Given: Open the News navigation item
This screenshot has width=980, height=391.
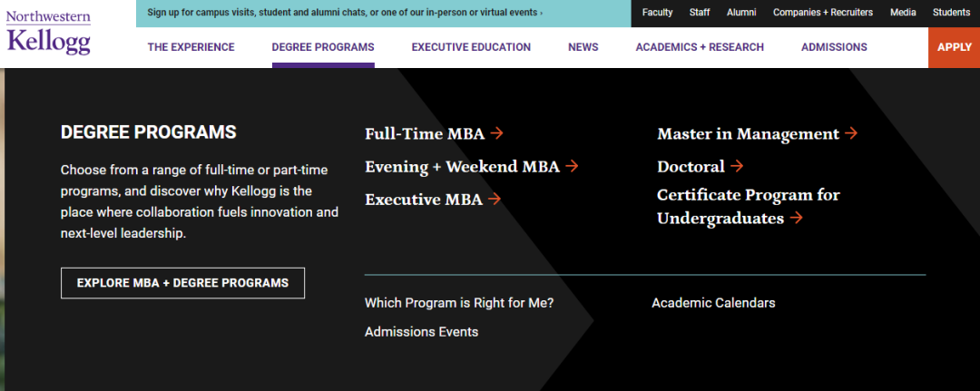Looking at the screenshot, I should [583, 47].
